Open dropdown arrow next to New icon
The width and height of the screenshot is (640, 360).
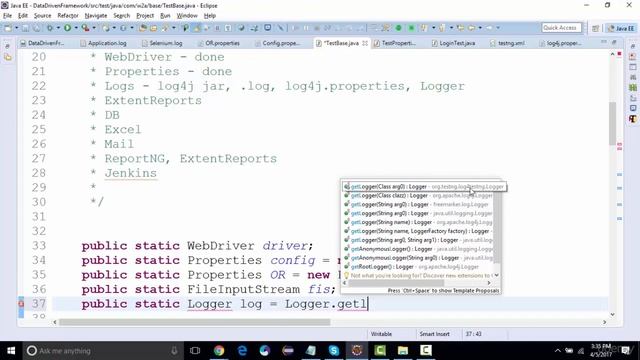pos(16,28)
